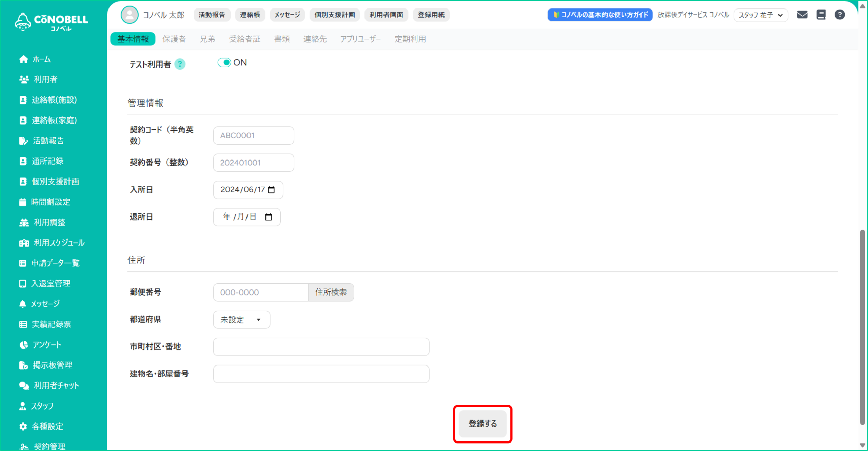Open the help question mark icon

pos(840,15)
